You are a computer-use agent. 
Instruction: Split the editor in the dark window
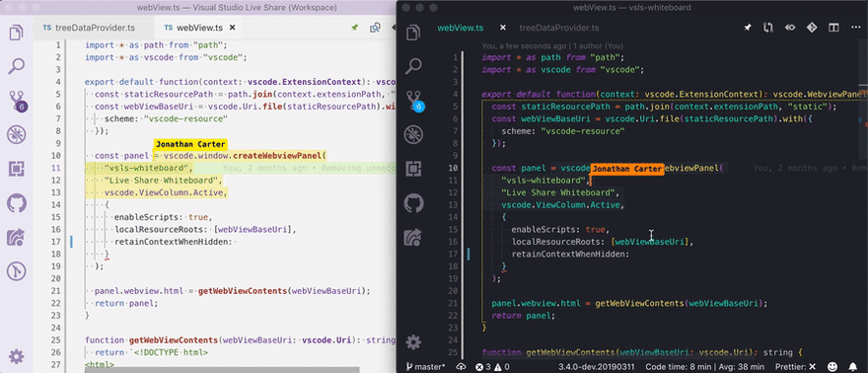pyautogui.click(x=833, y=28)
